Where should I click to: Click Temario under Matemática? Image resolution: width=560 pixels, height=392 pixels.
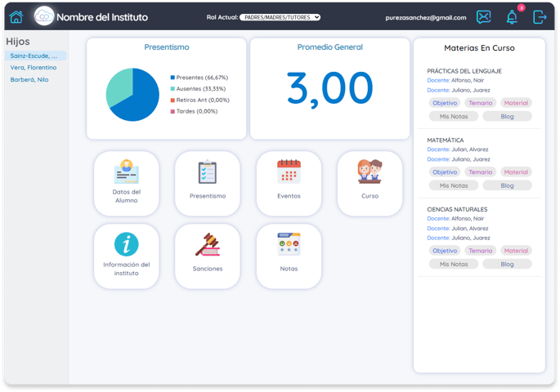[481, 172]
